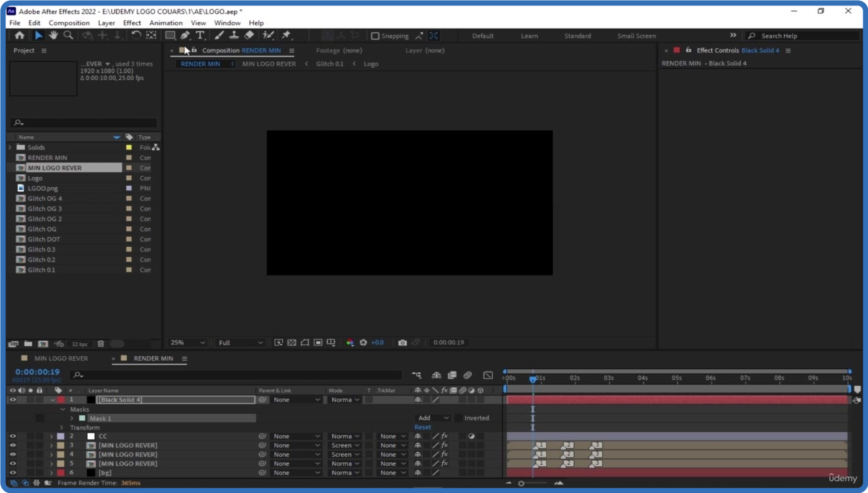Toggle adjustment layer switch on CC layer
Viewport: 868px width, 493px height.
pos(471,437)
